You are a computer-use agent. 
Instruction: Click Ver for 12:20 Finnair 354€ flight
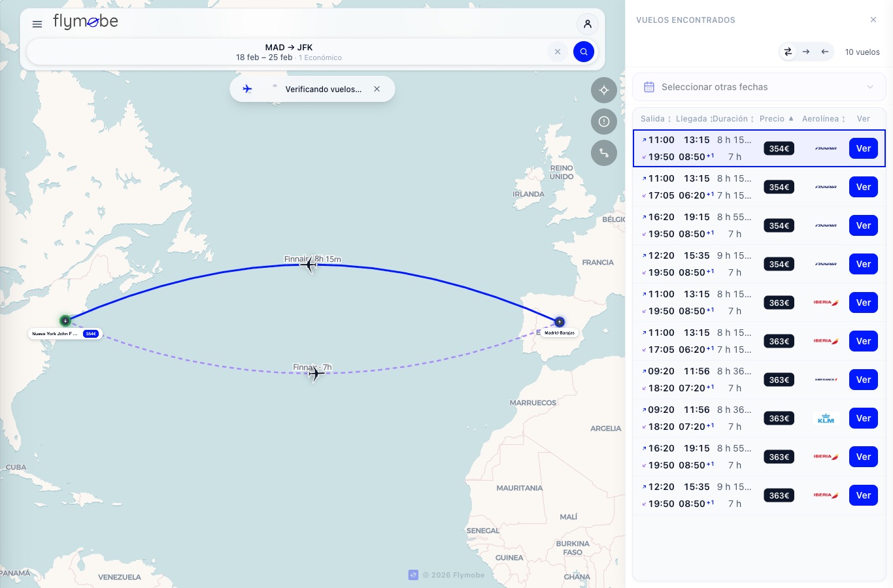tap(864, 264)
